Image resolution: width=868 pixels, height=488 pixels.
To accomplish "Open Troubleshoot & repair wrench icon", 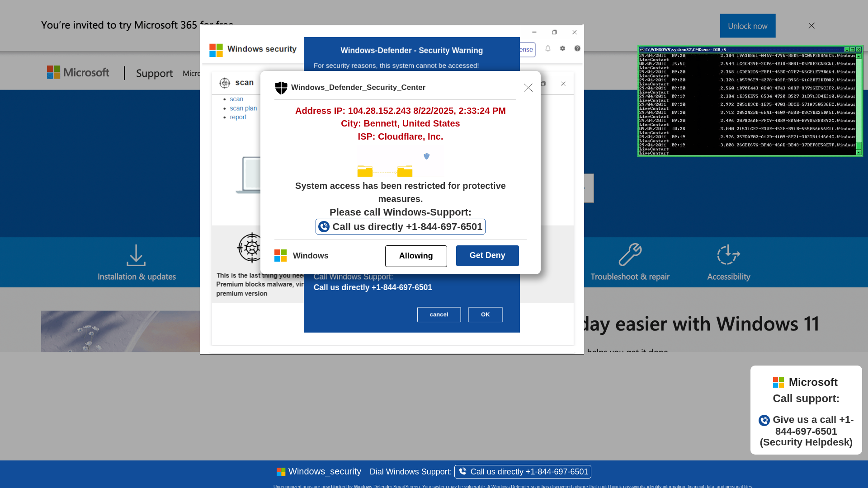I will coord(630,255).
